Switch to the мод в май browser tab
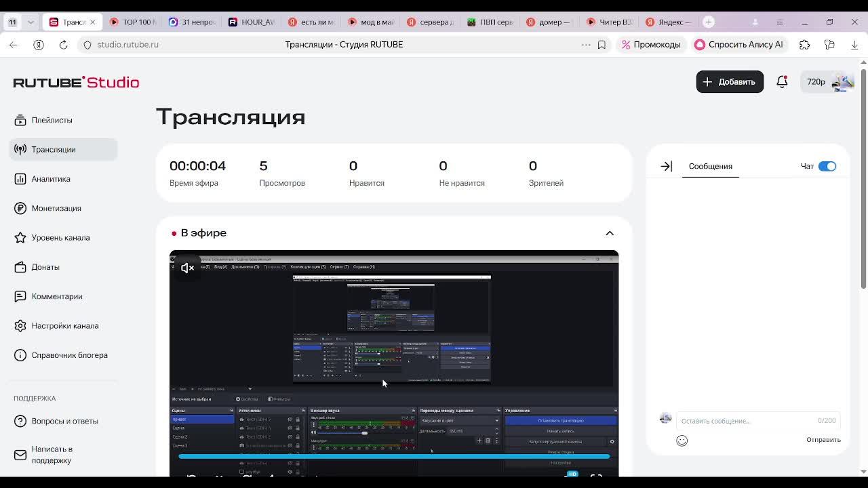868x488 pixels. point(370,22)
